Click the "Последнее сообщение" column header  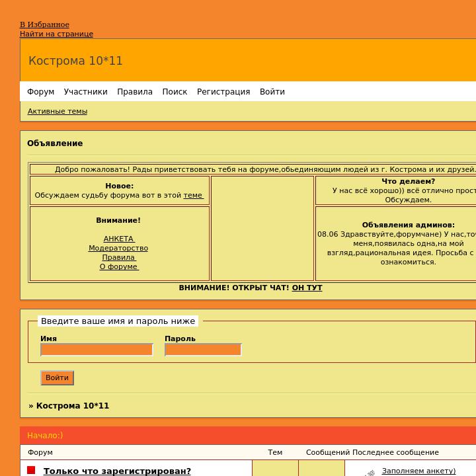395,452
